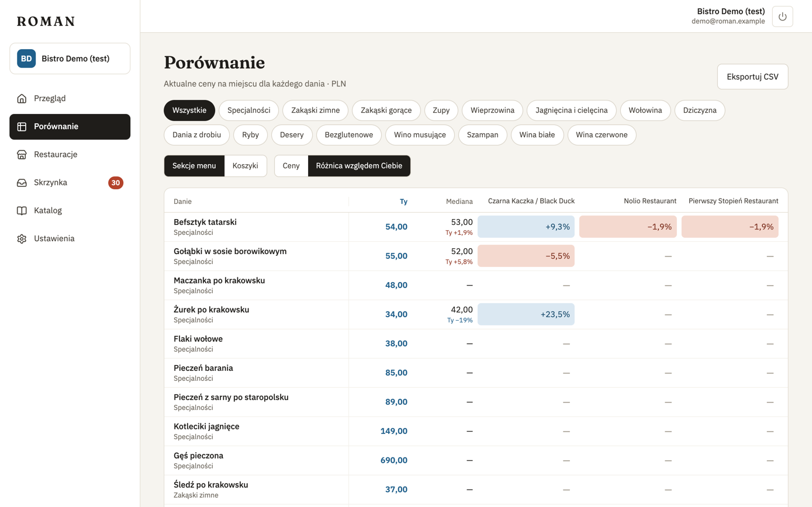Screen dimensions: 812x507
Task: Click Nolio's −1,9% cell for Befsztyk tatarski
Action: [628, 227]
